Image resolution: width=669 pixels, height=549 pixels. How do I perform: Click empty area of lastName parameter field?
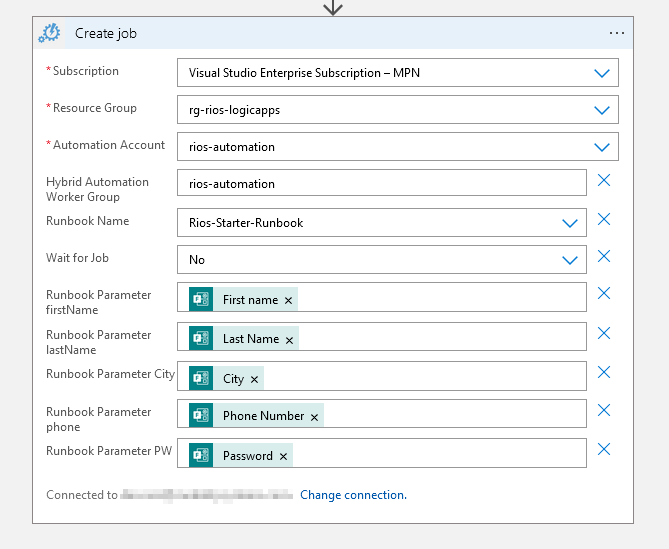click(x=442, y=337)
